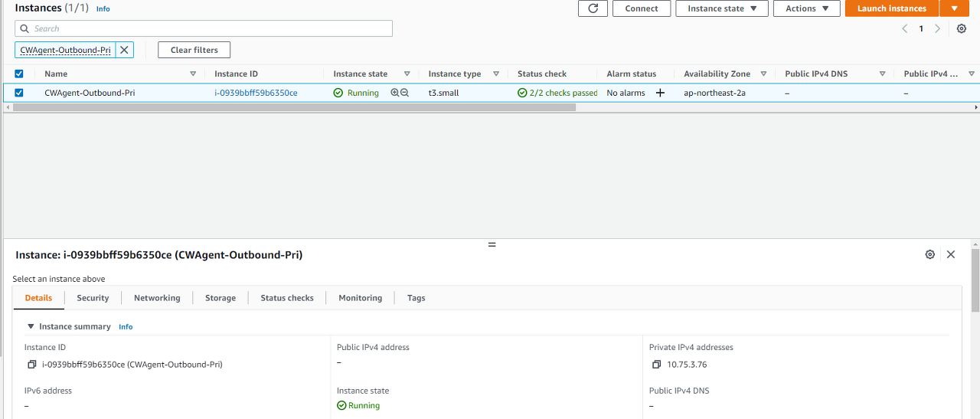Sort by Instance type column arrow

[x=496, y=74]
